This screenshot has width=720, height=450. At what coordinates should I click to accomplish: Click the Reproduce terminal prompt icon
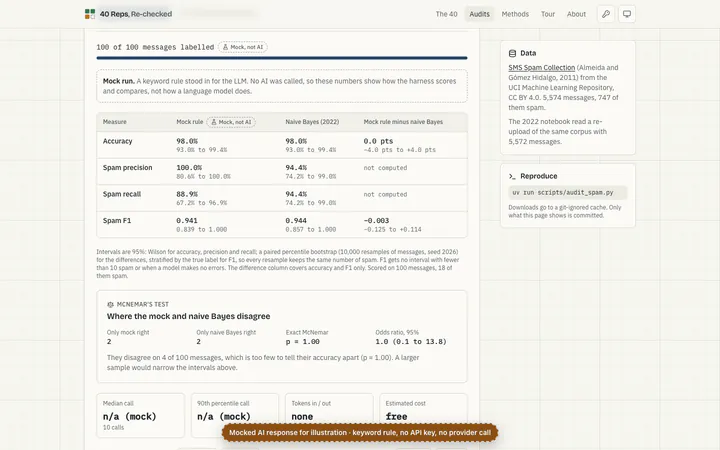[512, 176]
